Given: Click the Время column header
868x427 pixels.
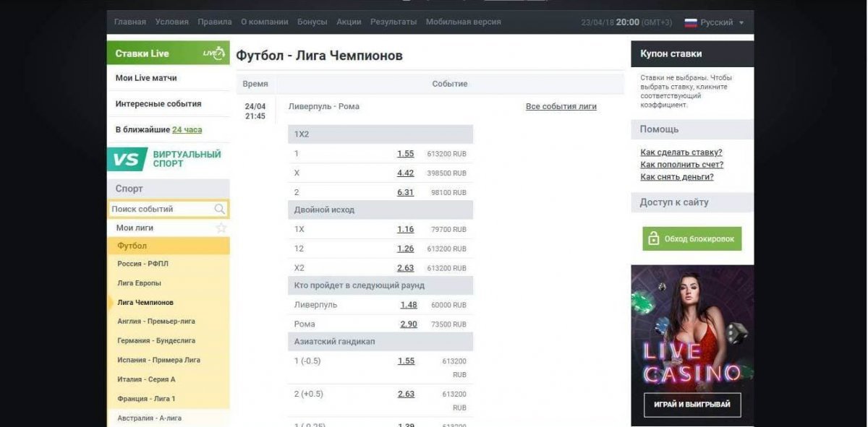Looking at the screenshot, I should point(255,84).
